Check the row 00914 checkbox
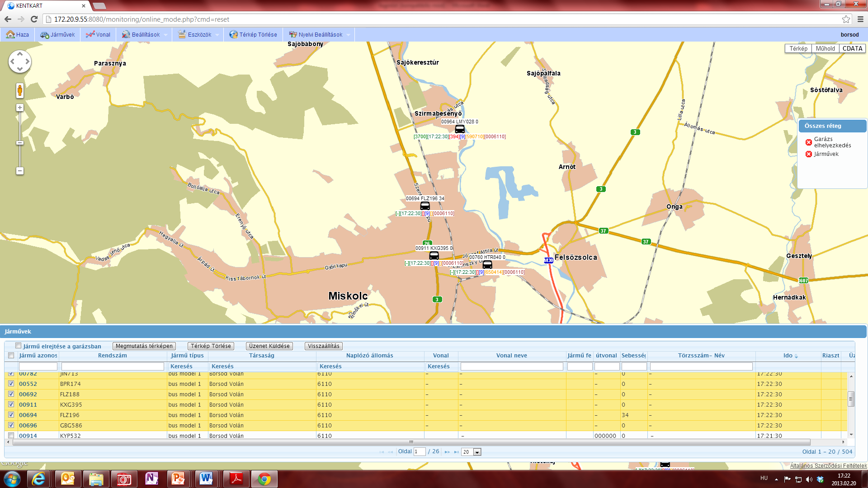Image resolution: width=868 pixels, height=488 pixels. [11, 436]
